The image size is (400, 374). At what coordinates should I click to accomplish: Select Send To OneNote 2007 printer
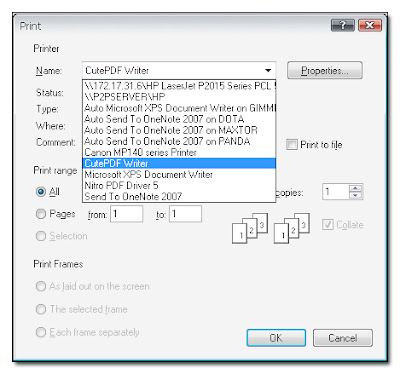[179, 196]
